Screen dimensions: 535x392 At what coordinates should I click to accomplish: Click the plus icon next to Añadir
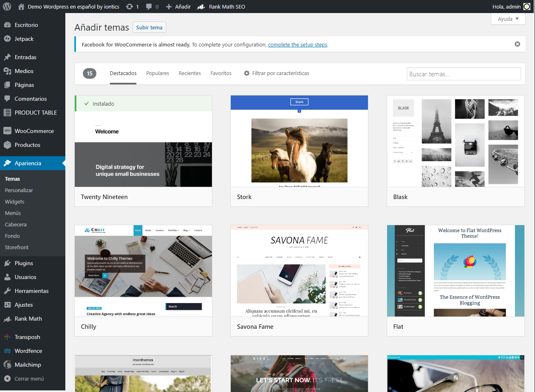click(x=169, y=7)
